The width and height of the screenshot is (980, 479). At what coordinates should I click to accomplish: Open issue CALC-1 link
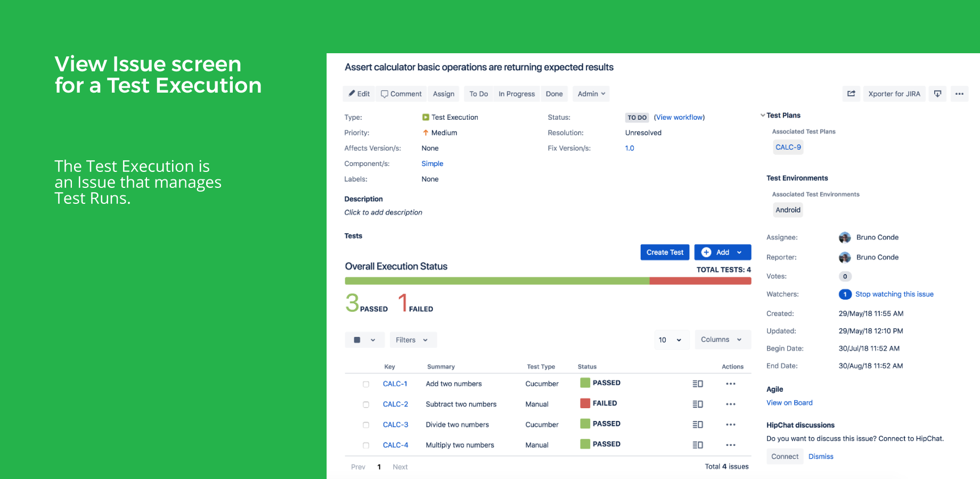395,384
